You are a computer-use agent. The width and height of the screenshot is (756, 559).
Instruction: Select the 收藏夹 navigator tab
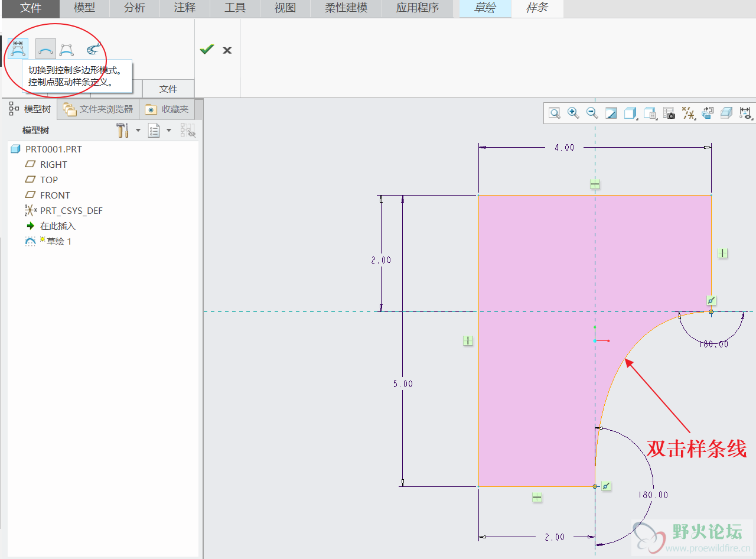click(168, 109)
